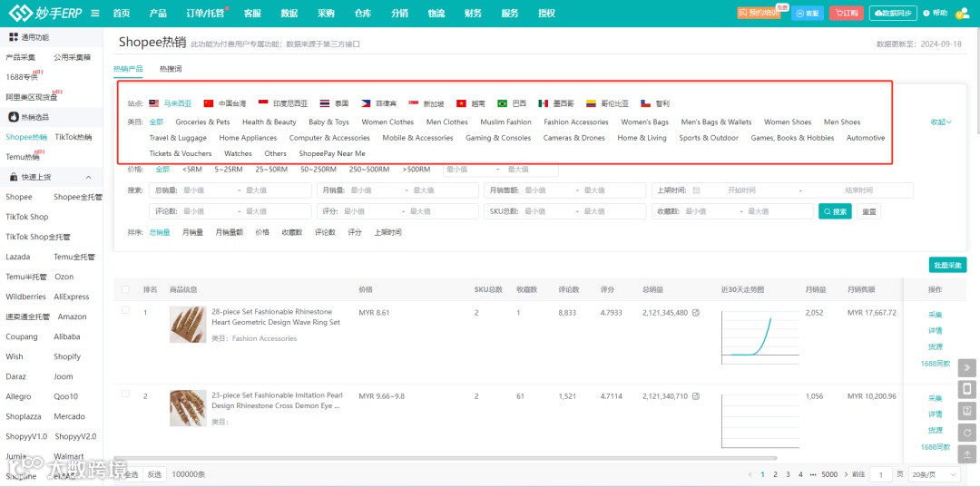The width and height of the screenshot is (980, 487).
Task: Click the 重置 reset button
Action: point(868,211)
